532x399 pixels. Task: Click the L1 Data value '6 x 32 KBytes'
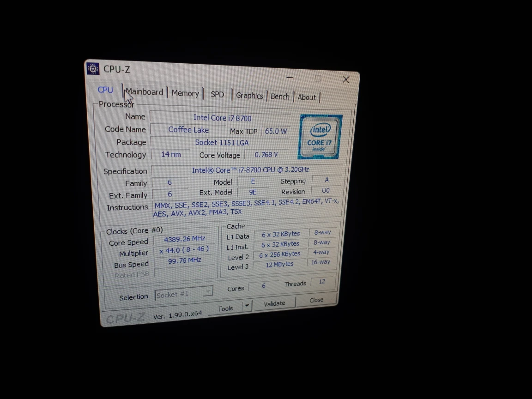click(281, 234)
